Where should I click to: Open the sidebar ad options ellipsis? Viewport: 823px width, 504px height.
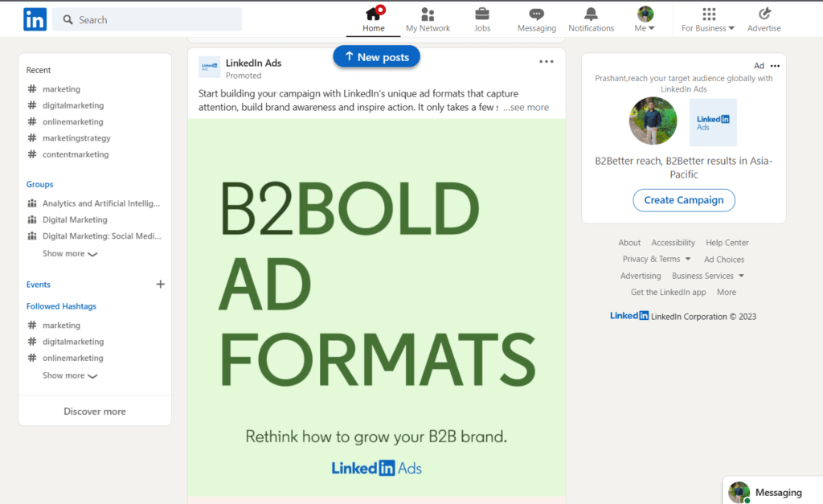(x=775, y=66)
